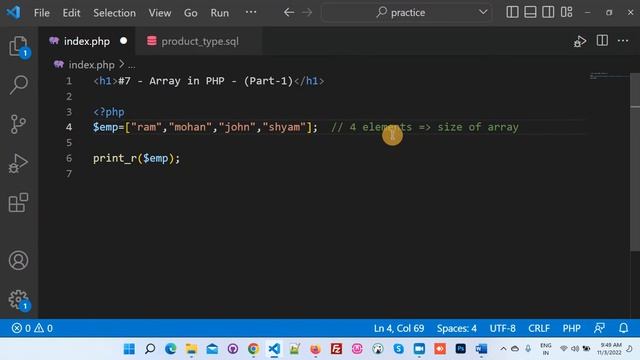Split the editor to the right
The height and width of the screenshot is (360, 640).
tap(602, 41)
